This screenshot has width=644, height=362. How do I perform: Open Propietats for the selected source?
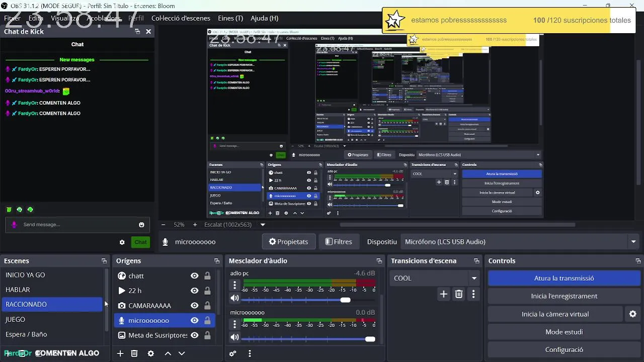[288, 242]
